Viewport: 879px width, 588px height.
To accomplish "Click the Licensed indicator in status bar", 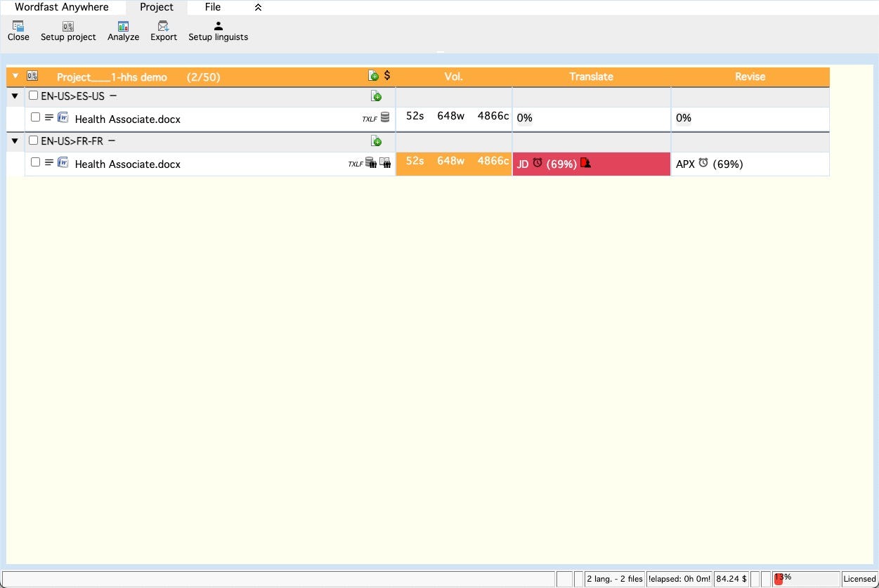I will (859, 578).
